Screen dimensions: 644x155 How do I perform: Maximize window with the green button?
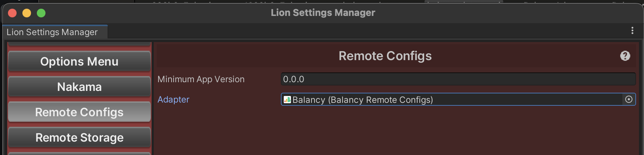tap(41, 13)
